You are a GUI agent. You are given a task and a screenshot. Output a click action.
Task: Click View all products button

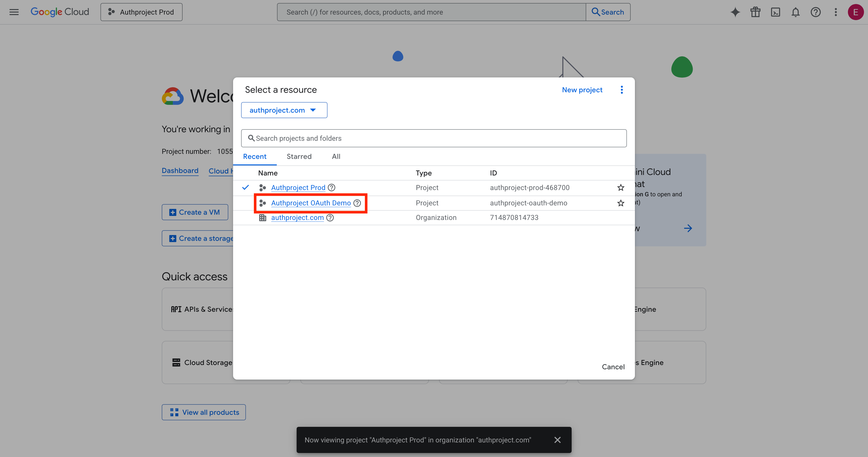coord(203,412)
